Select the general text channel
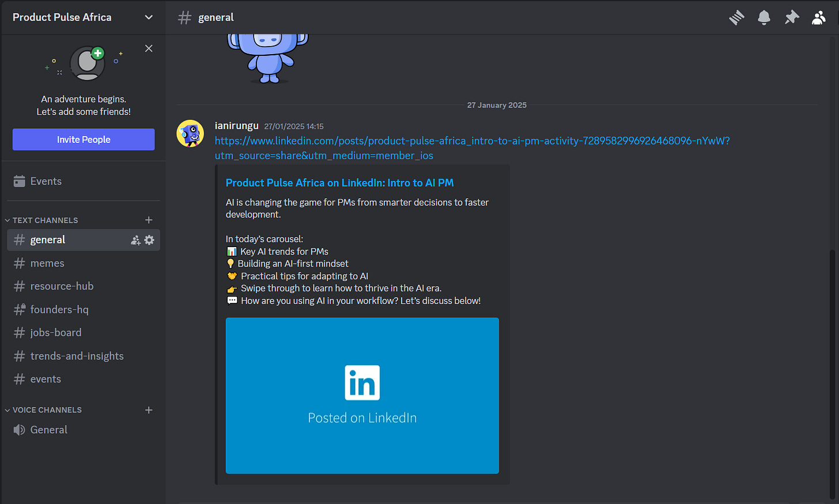 pyautogui.click(x=84, y=240)
